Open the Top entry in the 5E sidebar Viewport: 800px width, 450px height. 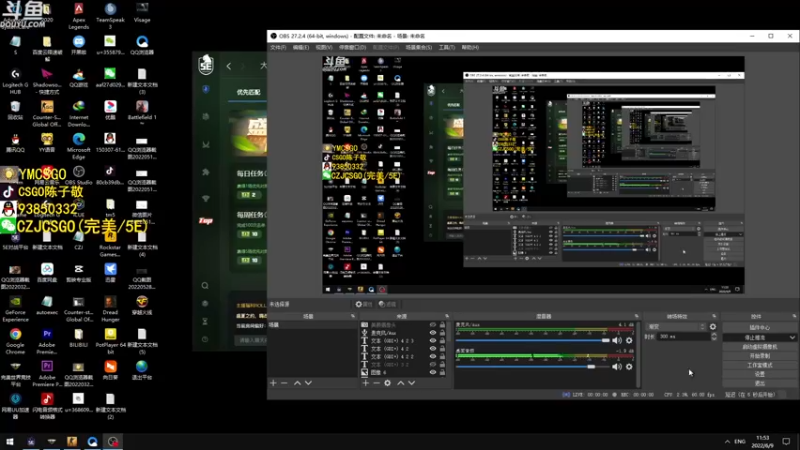[x=206, y=220]
